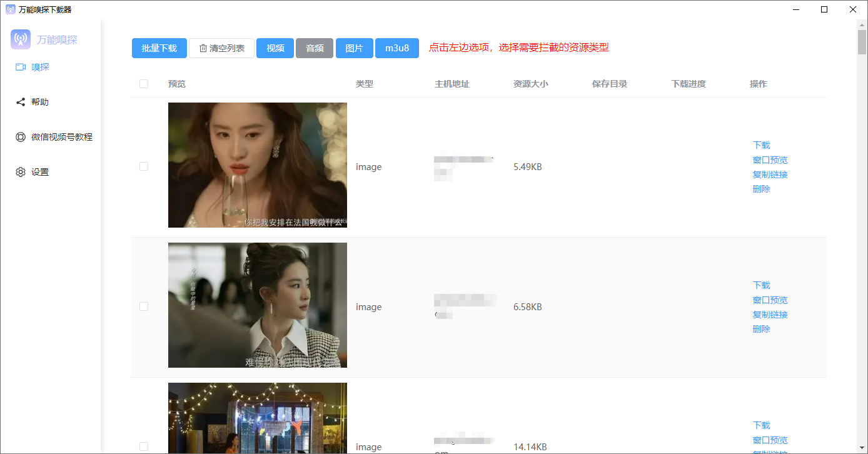
Task: Toggle the 视频 resource filter
Action: click(x=275, y=48)
